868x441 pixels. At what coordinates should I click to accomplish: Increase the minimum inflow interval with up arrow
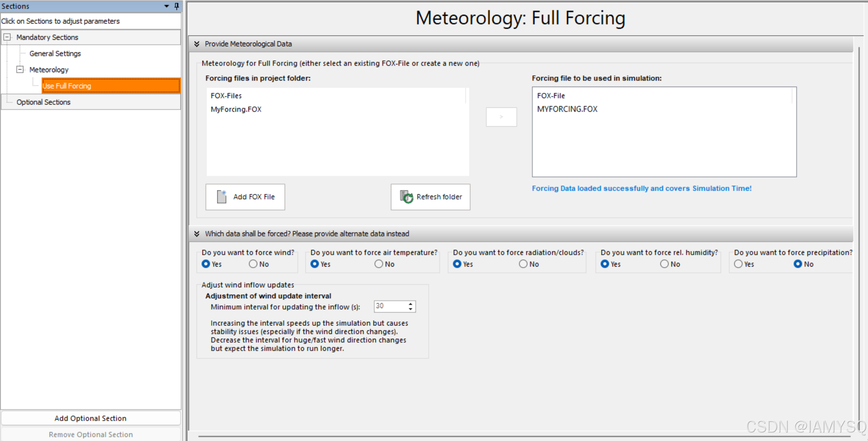410,304
